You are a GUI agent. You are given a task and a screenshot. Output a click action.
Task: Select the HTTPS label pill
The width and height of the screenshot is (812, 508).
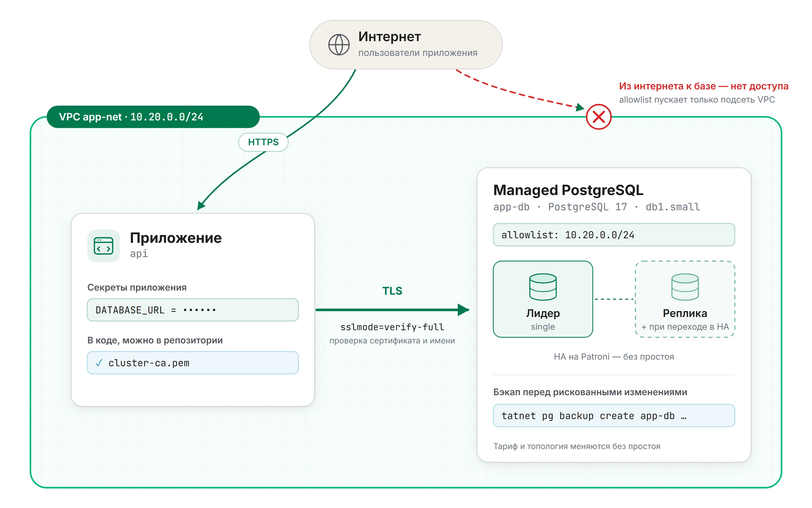263,142
